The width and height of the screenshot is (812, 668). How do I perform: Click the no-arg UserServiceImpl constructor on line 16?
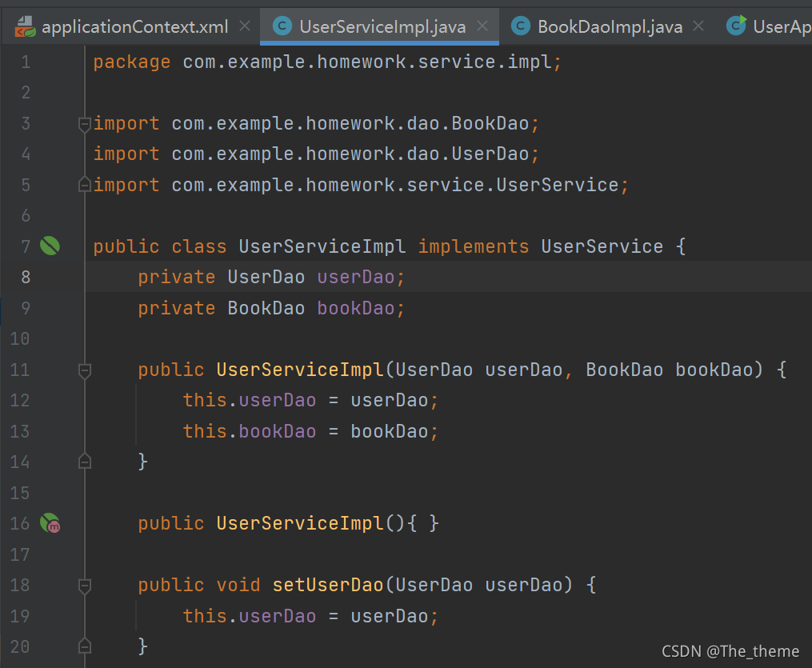coord(300,523)
